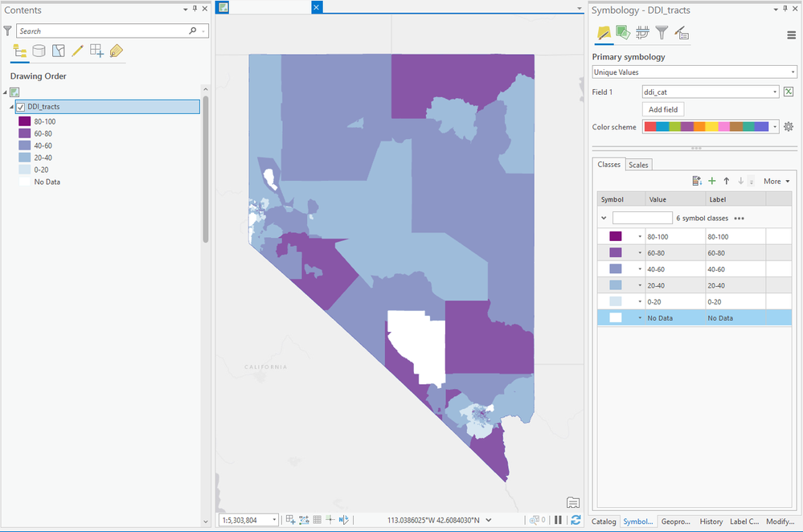803x532 pixels.
Task: Open color scheme options gear
Action: (789, 126)
